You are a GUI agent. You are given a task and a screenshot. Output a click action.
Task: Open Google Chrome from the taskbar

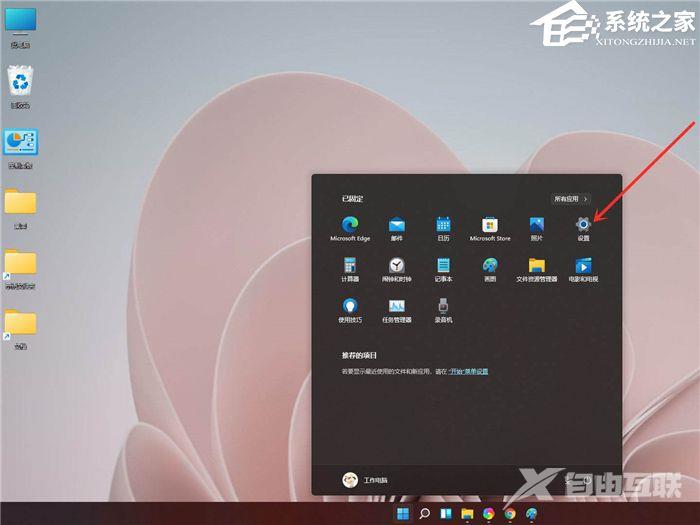click(x=510, y=513)
